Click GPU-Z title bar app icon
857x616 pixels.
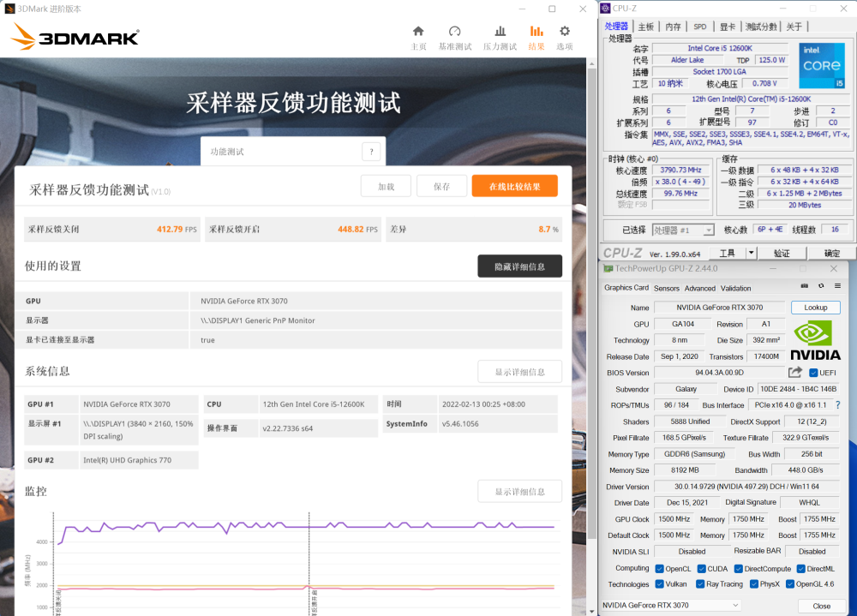pyautogui.click(x=608, y=269)
